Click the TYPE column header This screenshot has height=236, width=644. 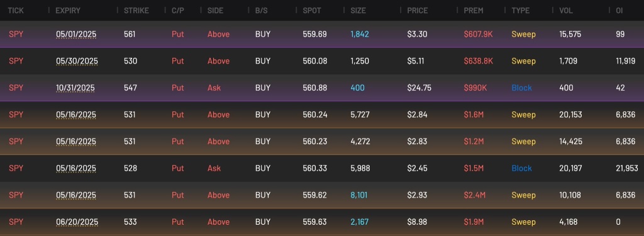(x=520, y=10)
